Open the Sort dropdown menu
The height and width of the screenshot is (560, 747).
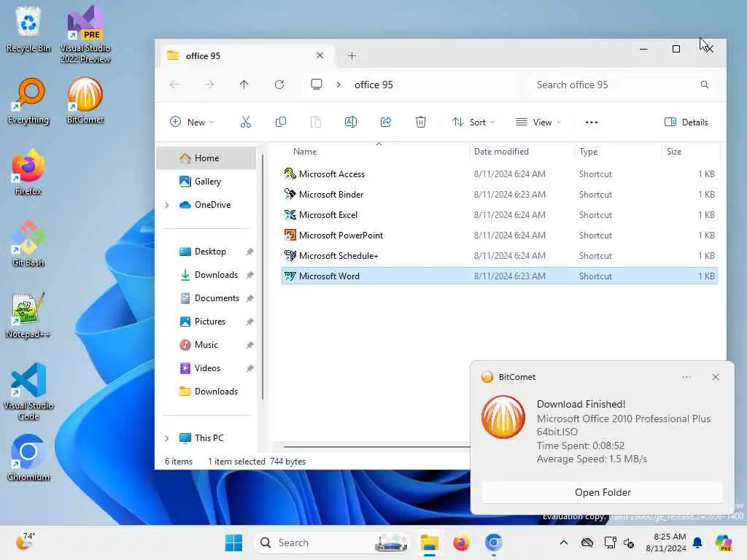(473, 122)
